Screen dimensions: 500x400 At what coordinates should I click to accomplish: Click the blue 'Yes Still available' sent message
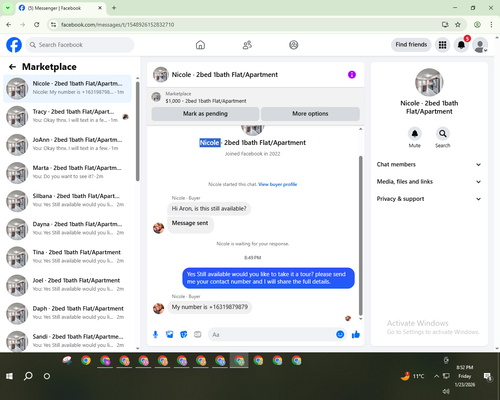(268, 278)
